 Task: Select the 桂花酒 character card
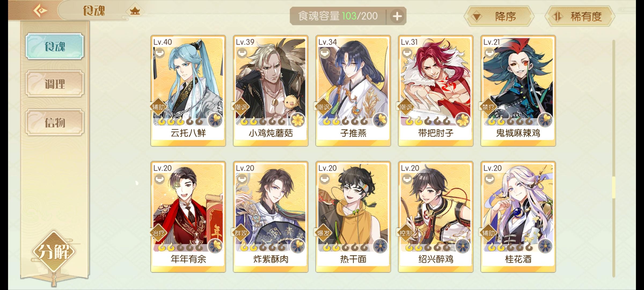pyautogui.click(x=518, y=217)
